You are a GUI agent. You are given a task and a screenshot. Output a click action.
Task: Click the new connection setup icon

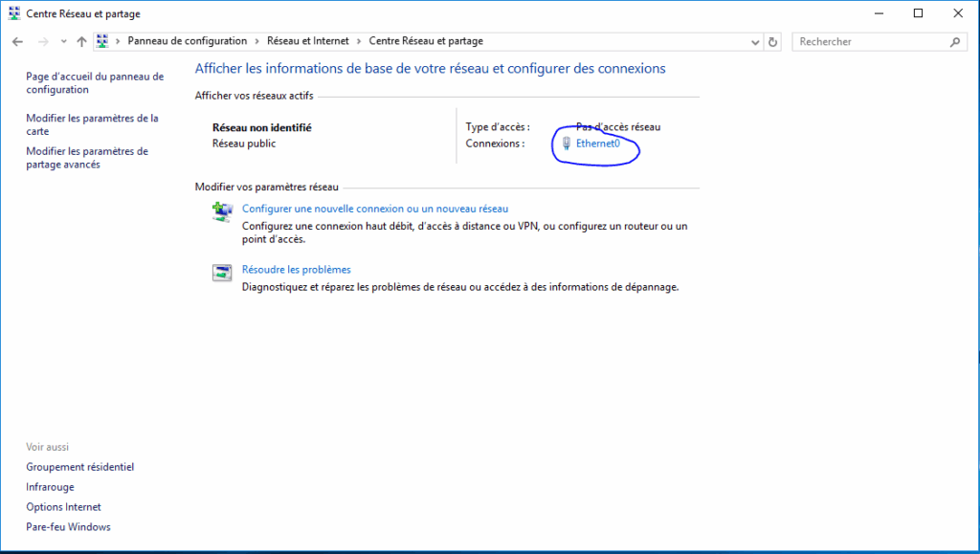tap(222, 212)
